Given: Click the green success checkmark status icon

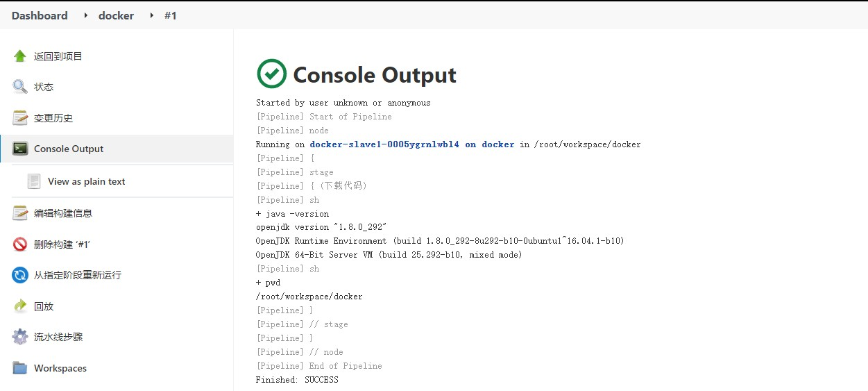Looking at the screenshot, I should coord(271,74).
